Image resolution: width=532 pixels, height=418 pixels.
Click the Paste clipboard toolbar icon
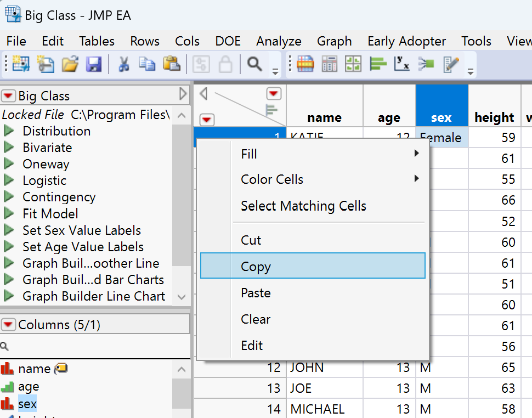[x=172, y=65]
